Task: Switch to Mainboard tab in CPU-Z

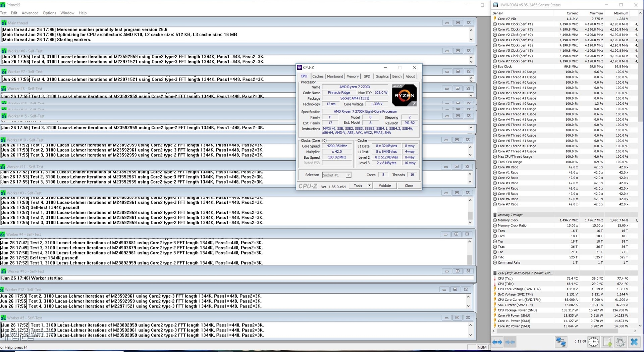Action: coord(335,77)
